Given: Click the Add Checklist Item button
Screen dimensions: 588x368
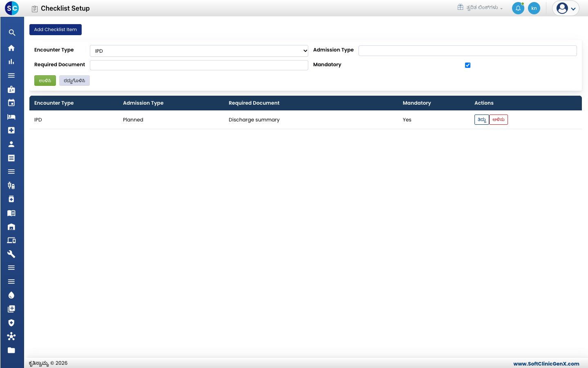Looking at the screenshot, I should point(56,29).
